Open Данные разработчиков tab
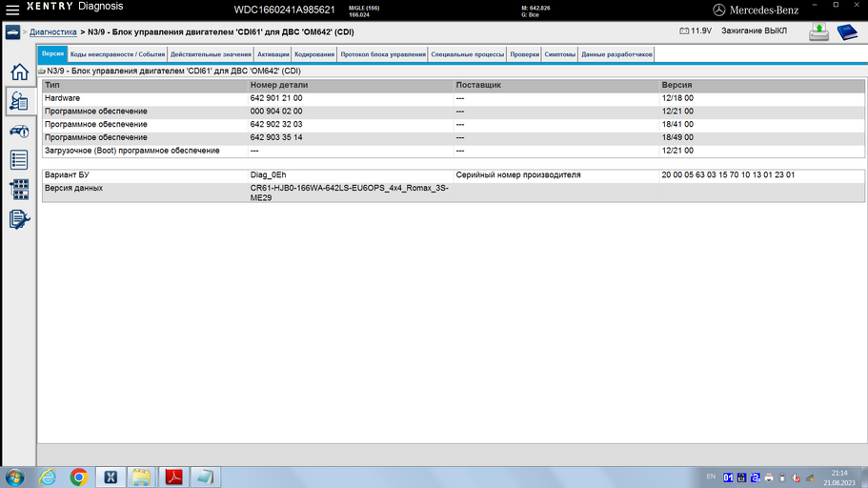The image size is (868, 488). tap(616, 54)
